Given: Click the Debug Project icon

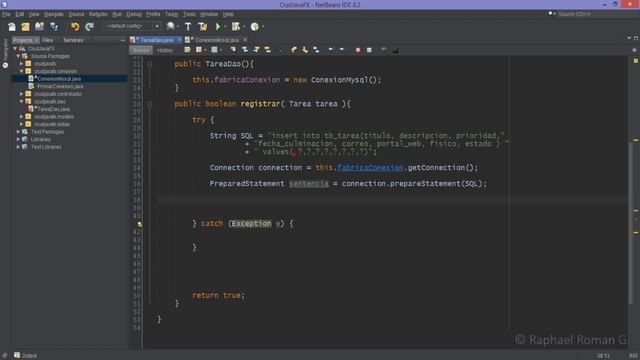Looking at the screenshot, I should point(236,27).
